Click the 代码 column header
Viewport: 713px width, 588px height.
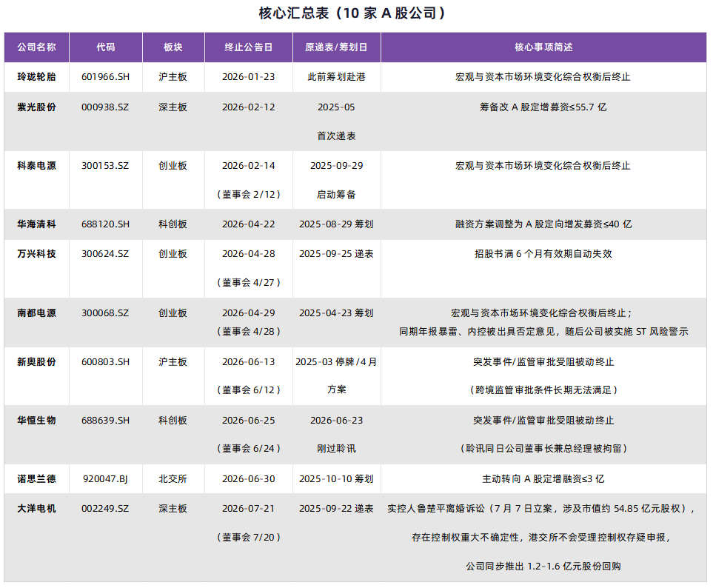tap(105, 47)
